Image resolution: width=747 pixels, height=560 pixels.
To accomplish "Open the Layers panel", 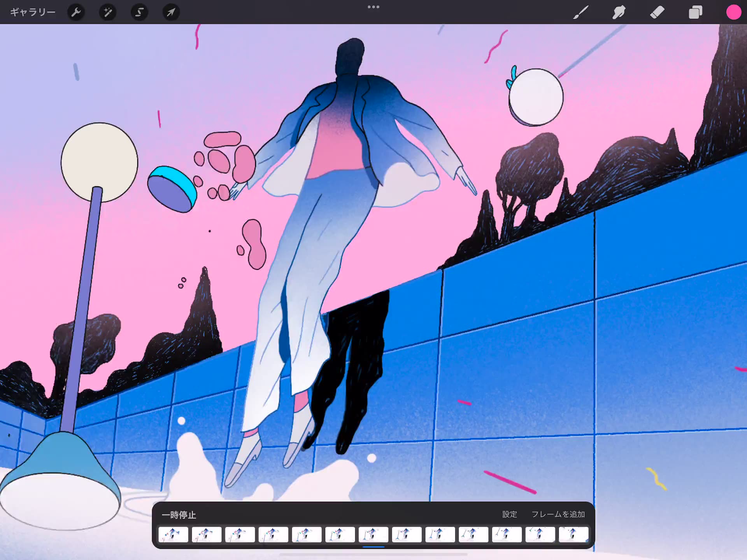I will click(x=695, y=12).
